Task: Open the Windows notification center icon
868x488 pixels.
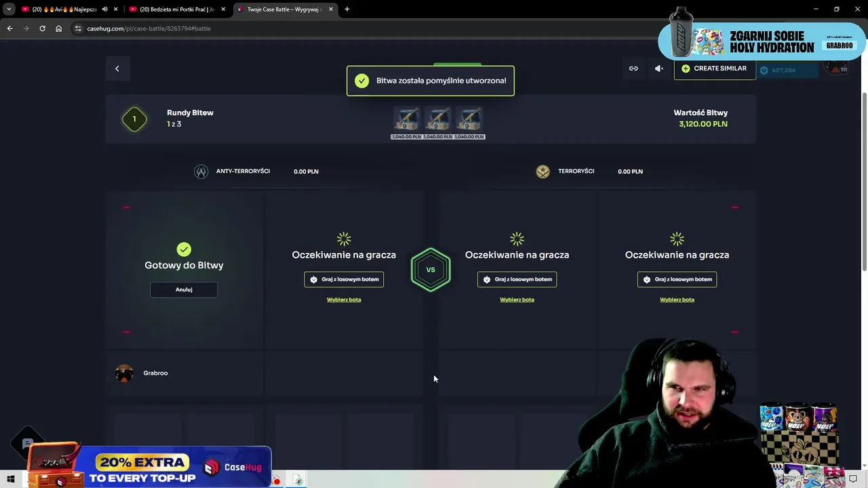Action: pyautogui.click(x=853, y=479)
